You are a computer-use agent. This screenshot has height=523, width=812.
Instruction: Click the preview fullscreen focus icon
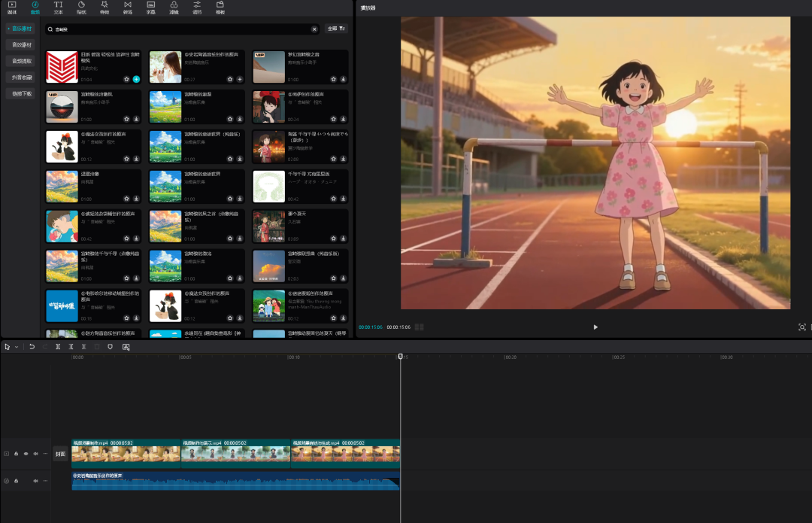coord(801,327)
